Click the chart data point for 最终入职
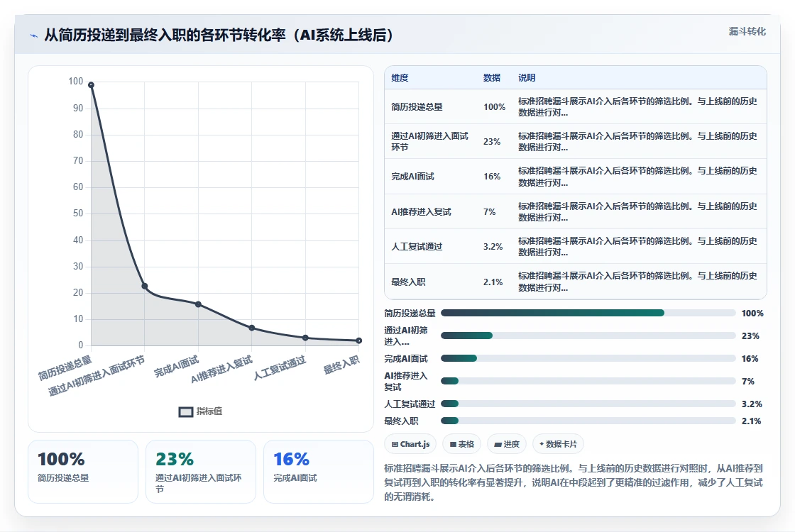Screen dimensions: 795x532 [359, 340]
